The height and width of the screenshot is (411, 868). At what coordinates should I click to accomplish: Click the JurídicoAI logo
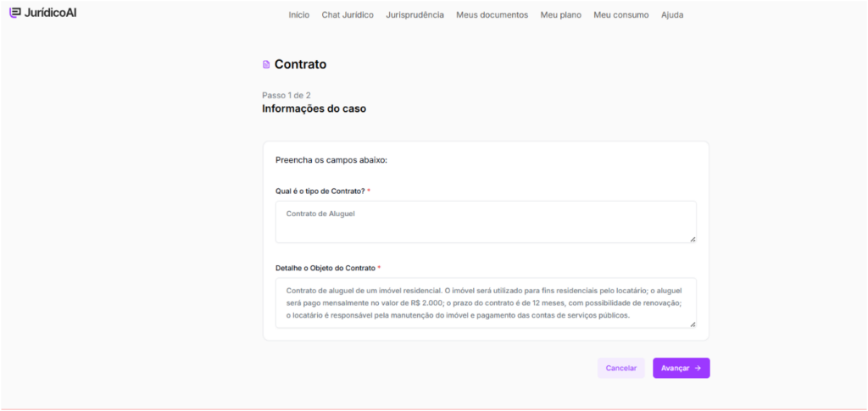tap(43, 13)
